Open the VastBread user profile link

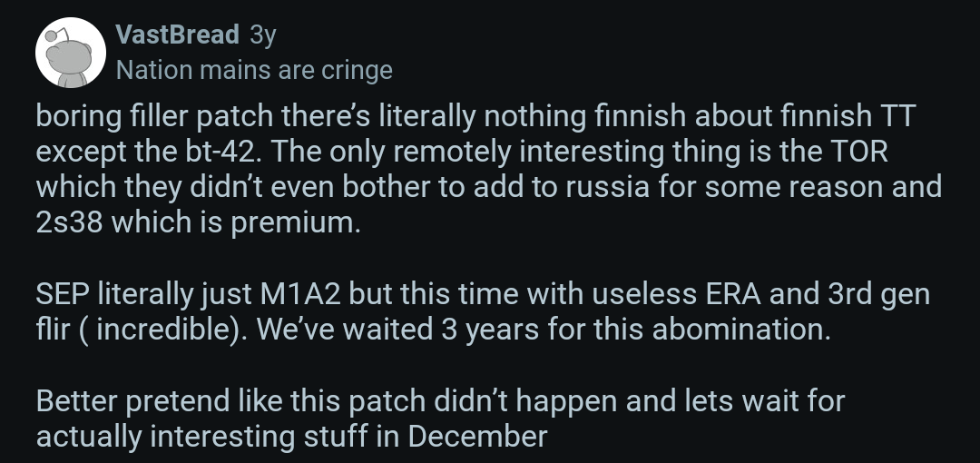(x=178, y=34)
